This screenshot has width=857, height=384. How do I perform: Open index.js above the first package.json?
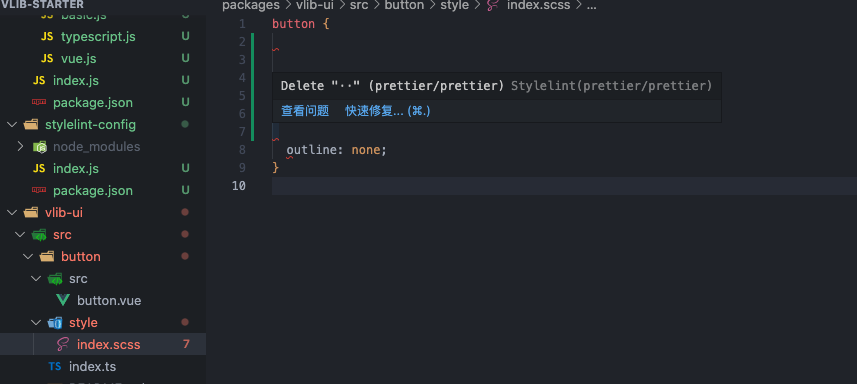pyautogui.click(x=76, y=80)
